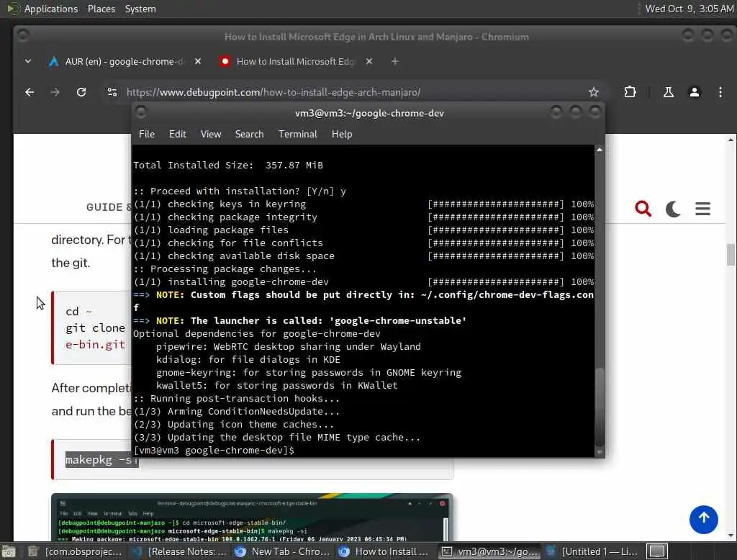Open a new tab with the plus button
The width and height of the screenshot is (737, 560).
coord(395,62)
